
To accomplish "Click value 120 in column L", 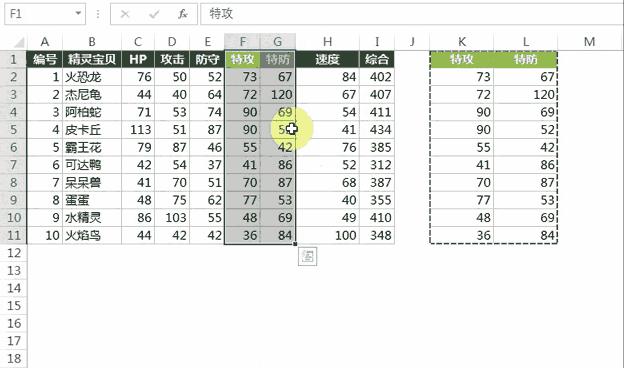I will (526, 95).
